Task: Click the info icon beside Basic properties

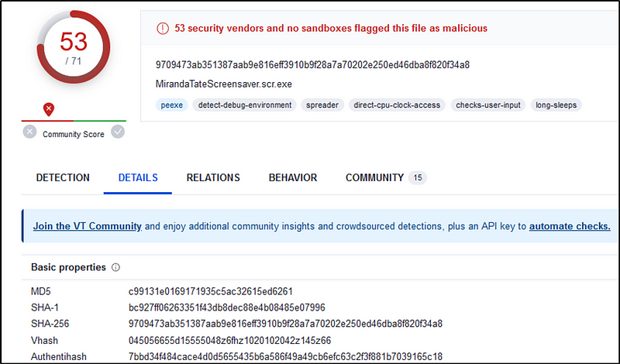Action: click(116, 267)
